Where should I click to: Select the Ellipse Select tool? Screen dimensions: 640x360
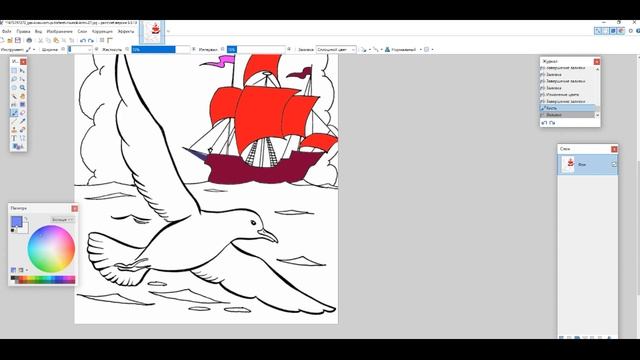tap(14, 87)
